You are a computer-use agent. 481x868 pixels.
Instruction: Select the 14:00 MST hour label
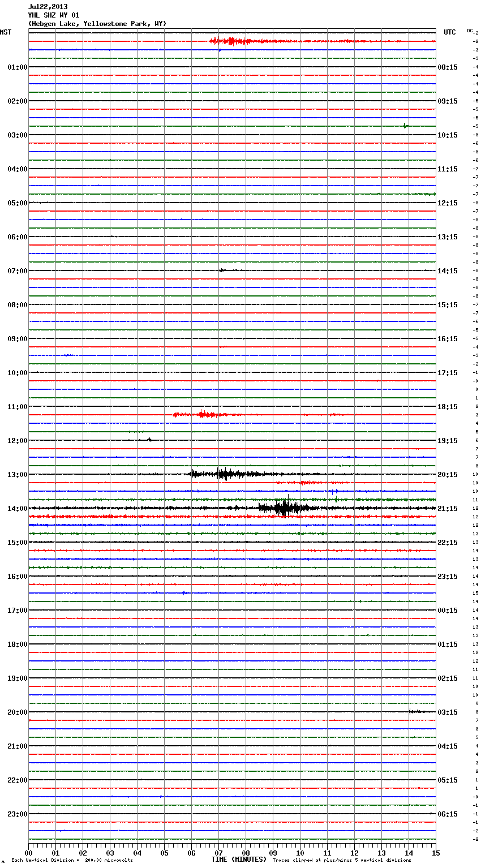[18, 509]
